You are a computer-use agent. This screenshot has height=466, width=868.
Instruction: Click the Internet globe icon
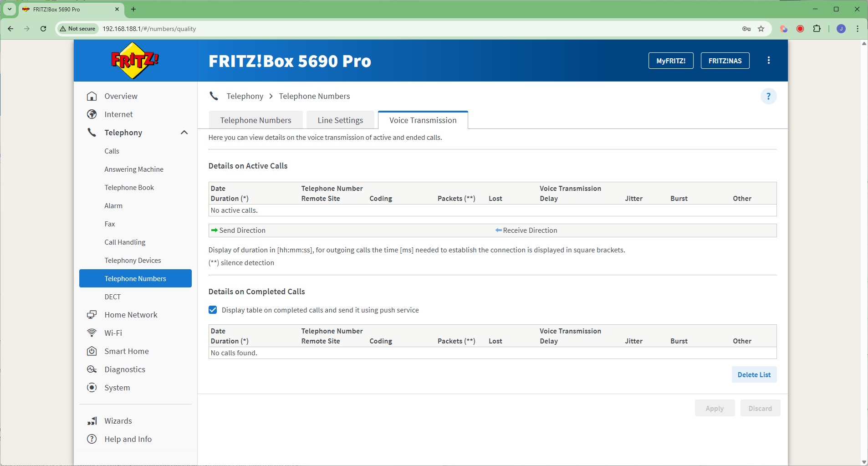point(92,114)
